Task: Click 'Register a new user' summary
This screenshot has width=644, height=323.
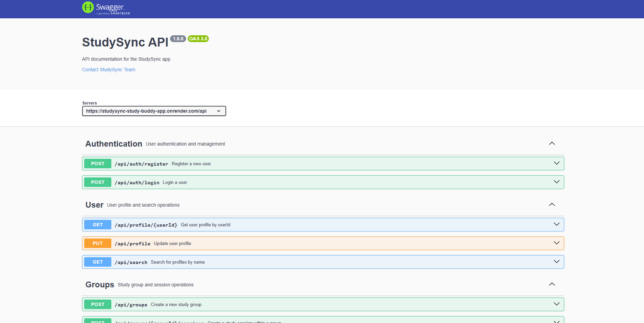Action: click(191, 164)
